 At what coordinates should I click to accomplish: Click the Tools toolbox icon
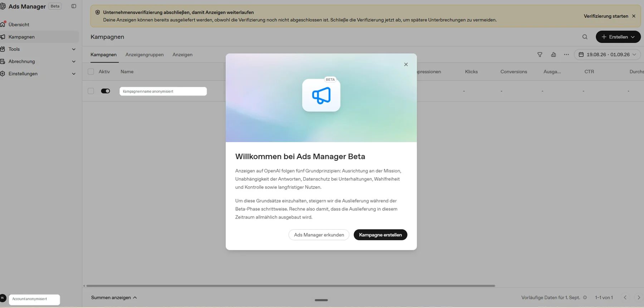click(3, 49)
